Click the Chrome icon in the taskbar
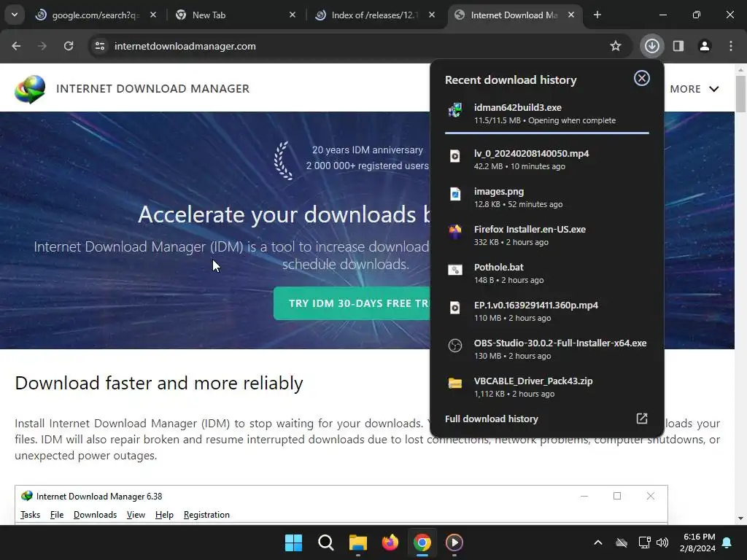This screenshot has width=747, height=560. [422, 542]
